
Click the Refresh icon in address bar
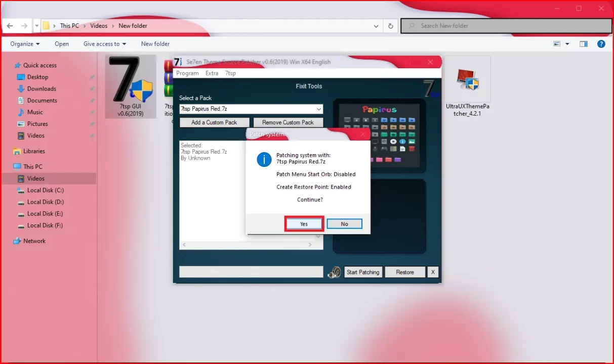pos(390,26)
